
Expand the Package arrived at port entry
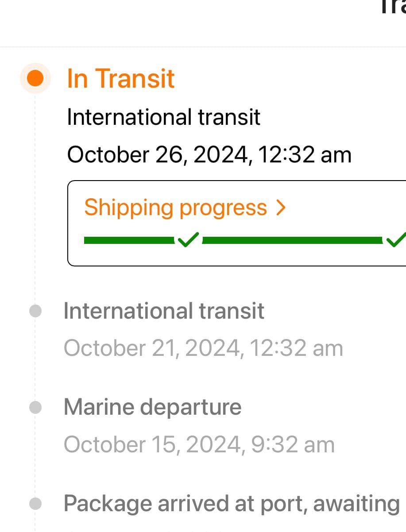[x=230, y=503]
